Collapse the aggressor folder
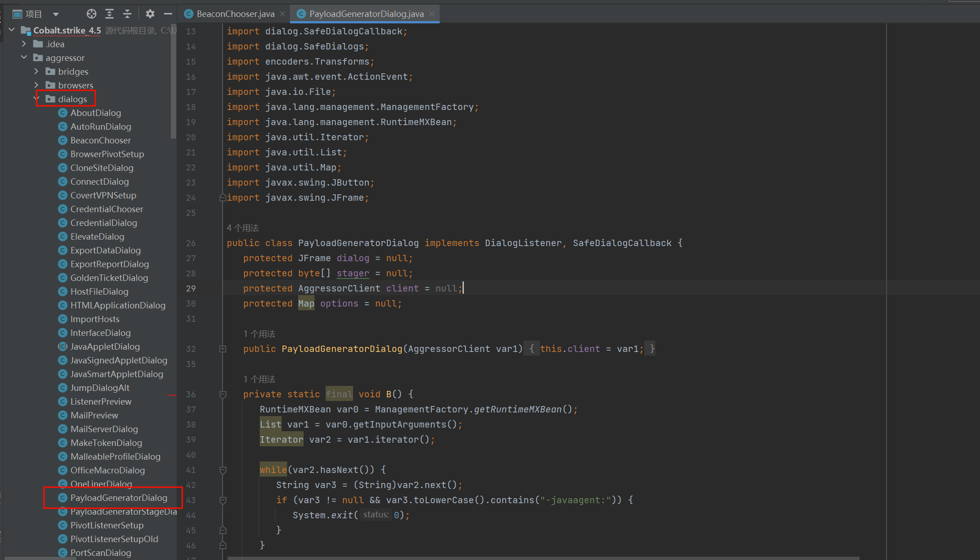The width and height of the screenshot is (980, 560). (24, 58)
